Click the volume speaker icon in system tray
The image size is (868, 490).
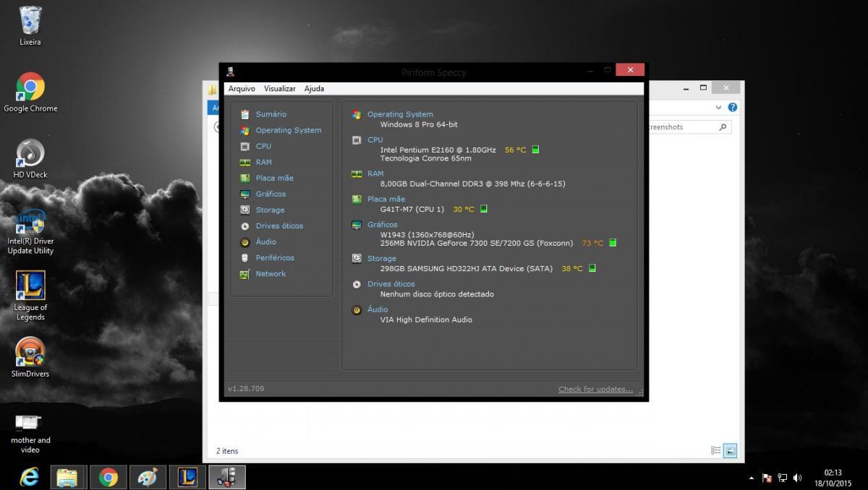(798, 478)
